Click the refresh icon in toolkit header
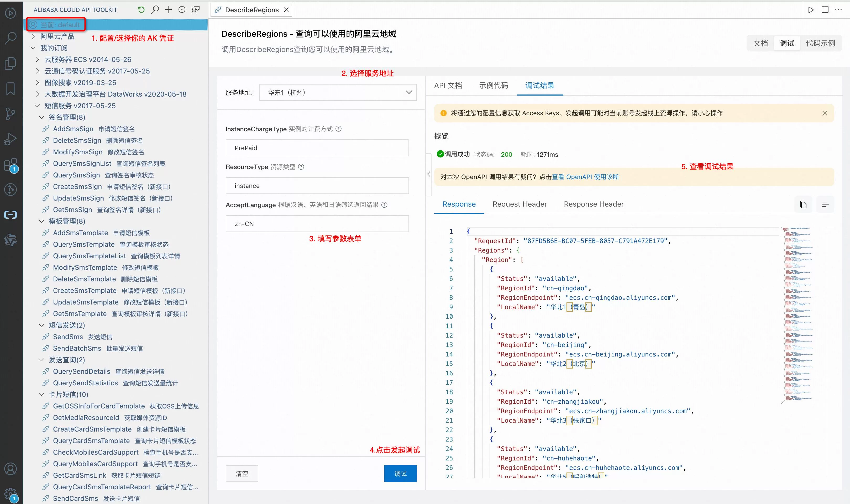The width and height of the screenshot is (850, 504). 141,10
